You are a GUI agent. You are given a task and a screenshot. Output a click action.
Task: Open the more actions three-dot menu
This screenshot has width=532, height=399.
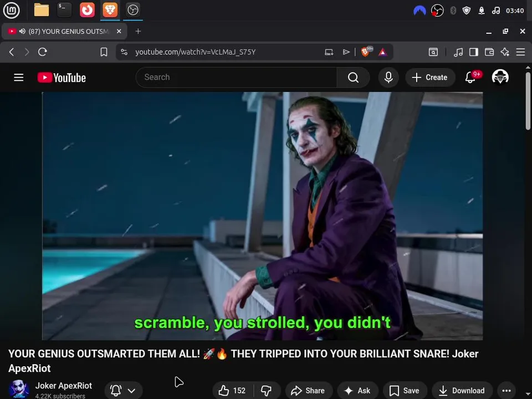tap(506, 391)
